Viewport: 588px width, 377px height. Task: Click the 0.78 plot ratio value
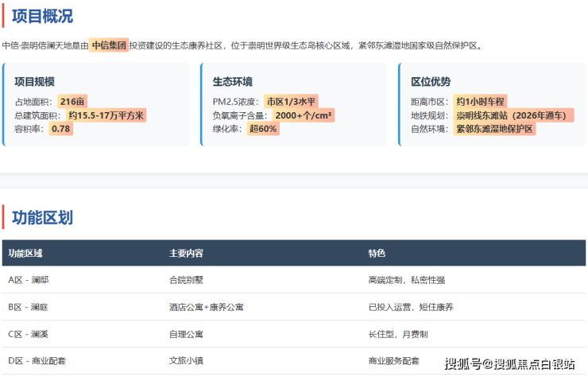[x=60, y=129]
